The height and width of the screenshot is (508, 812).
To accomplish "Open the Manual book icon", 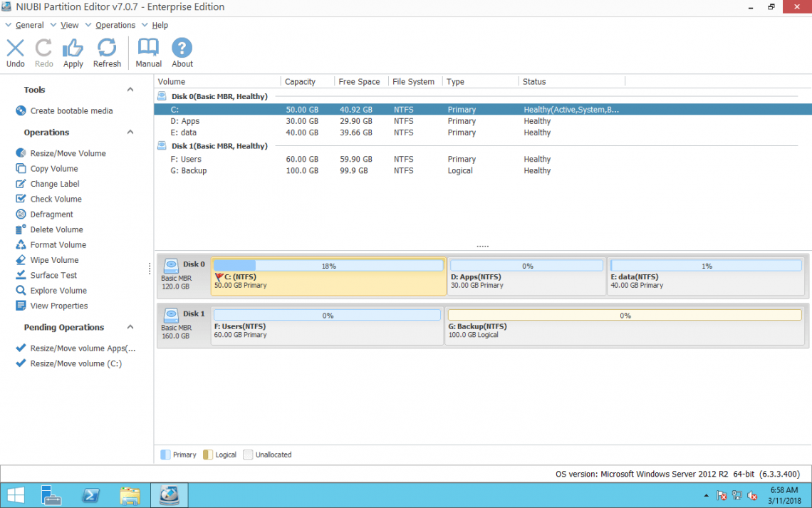I will (148, 48).
